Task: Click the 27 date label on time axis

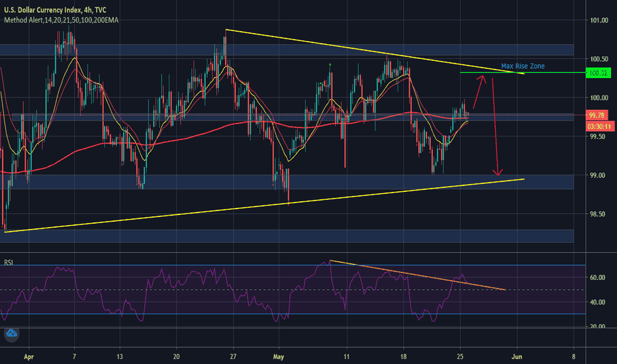Action: [x=233, y=357]
